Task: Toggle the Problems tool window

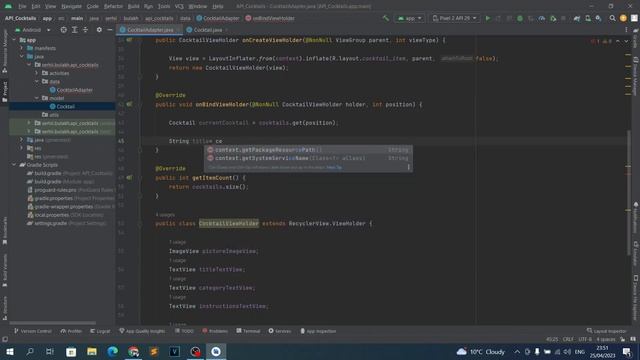Action: click(x=215, y=331)
